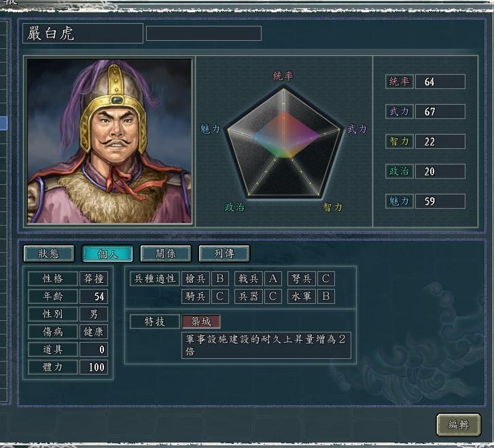
Task: Select the 水軍 aptitude grade B
Action: 326,296
